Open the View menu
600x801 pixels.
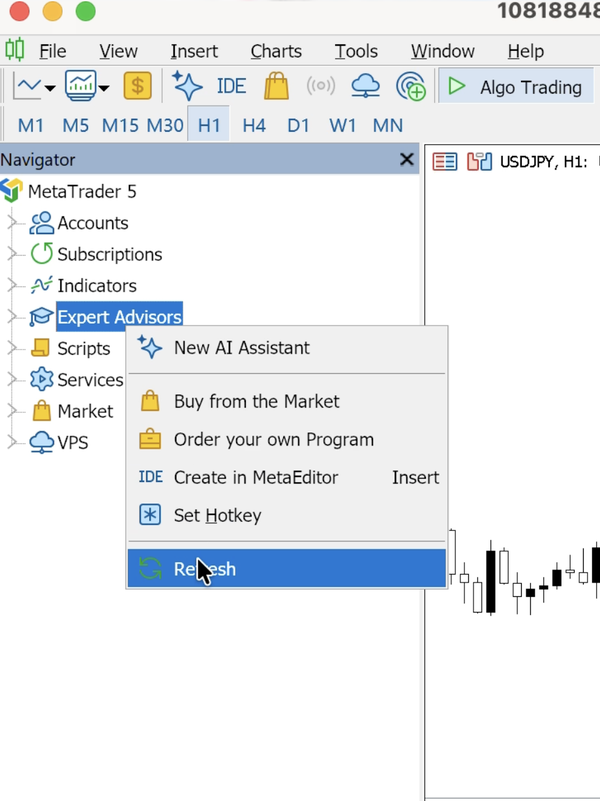[118, 51]
